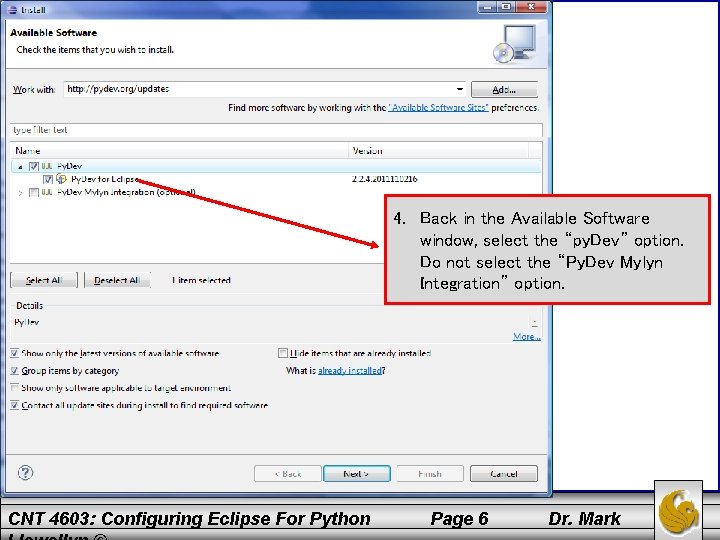The height and width of the screenshot is (540, 720).
Task: Click the Version column header
Action: 439,151
